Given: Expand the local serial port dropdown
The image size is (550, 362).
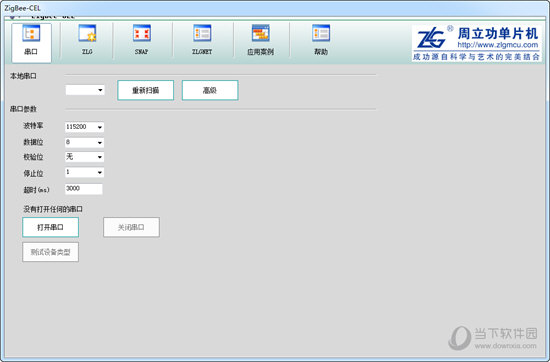Looking at the screenshot, I should pyautogui.click(x=85, y=90).
